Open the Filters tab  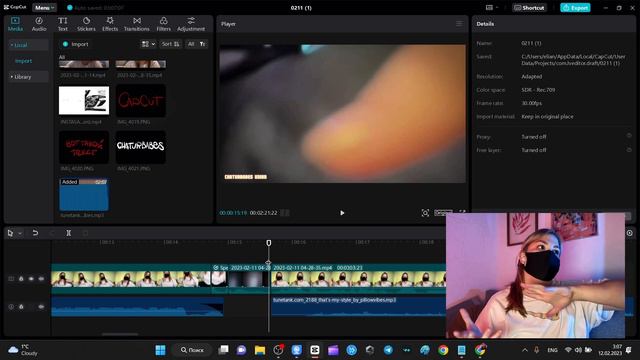tap(163, 24)
